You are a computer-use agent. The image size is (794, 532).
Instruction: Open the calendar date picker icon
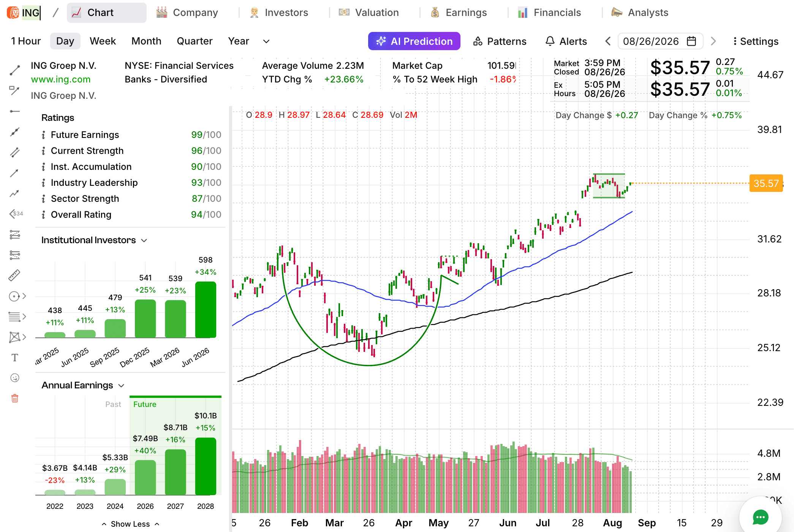click(x=691, y=41)
